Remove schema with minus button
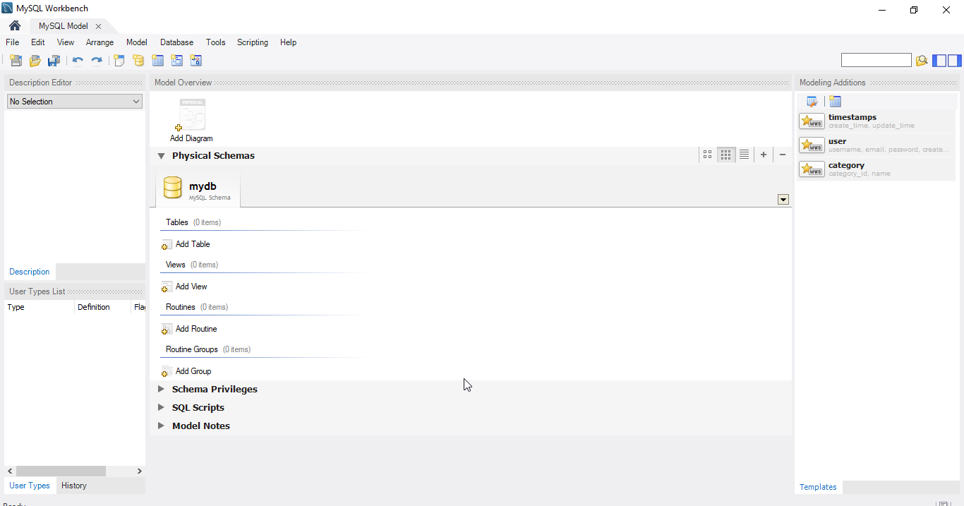Screen dimensions: 964x506 coord(783,155)
